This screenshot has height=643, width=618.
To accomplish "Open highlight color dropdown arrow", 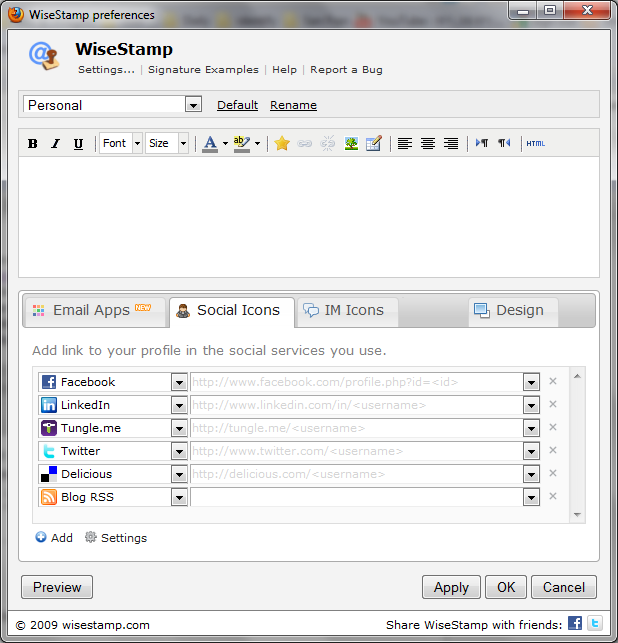I will pos(257,144).
